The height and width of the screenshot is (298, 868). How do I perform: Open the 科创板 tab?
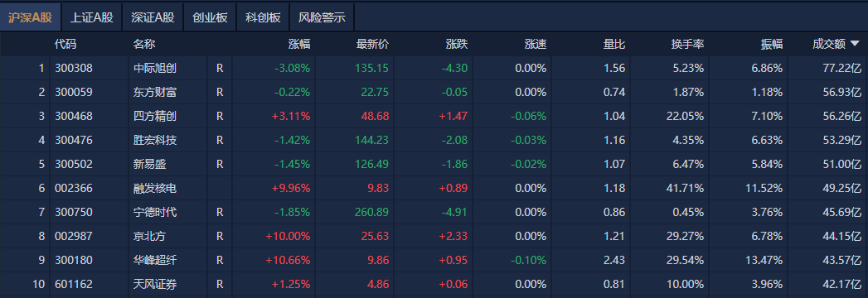click(x=263, y=17)
